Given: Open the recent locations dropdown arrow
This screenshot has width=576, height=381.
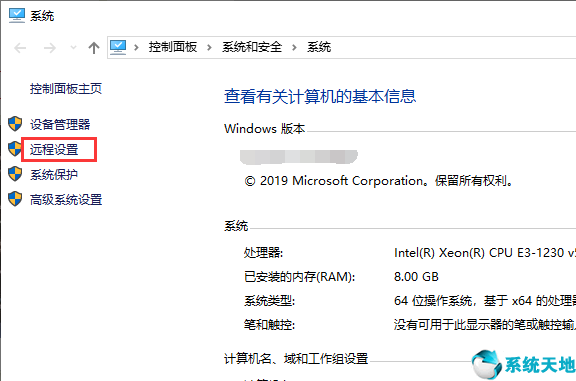Looking at the screenshot, I should coord(73,47).
